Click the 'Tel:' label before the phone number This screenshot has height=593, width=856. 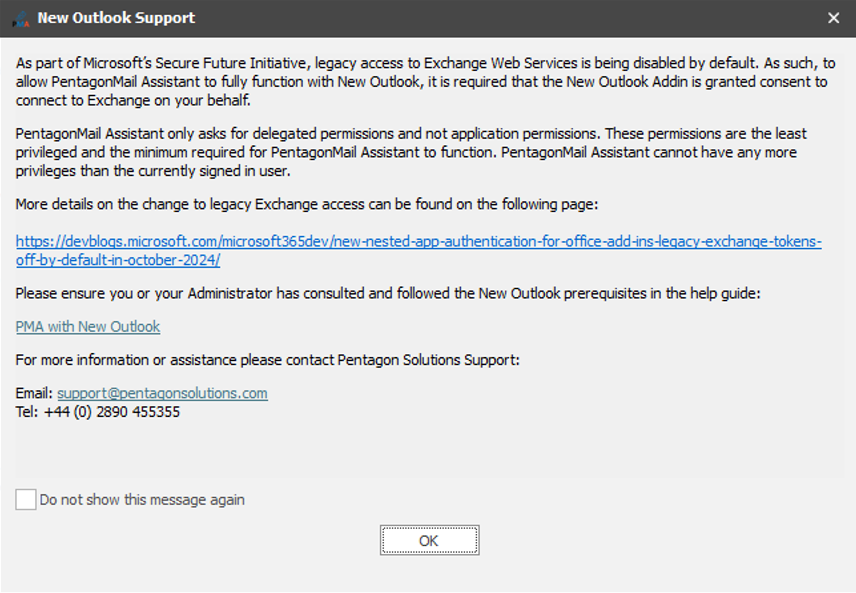tap(27, 411)
